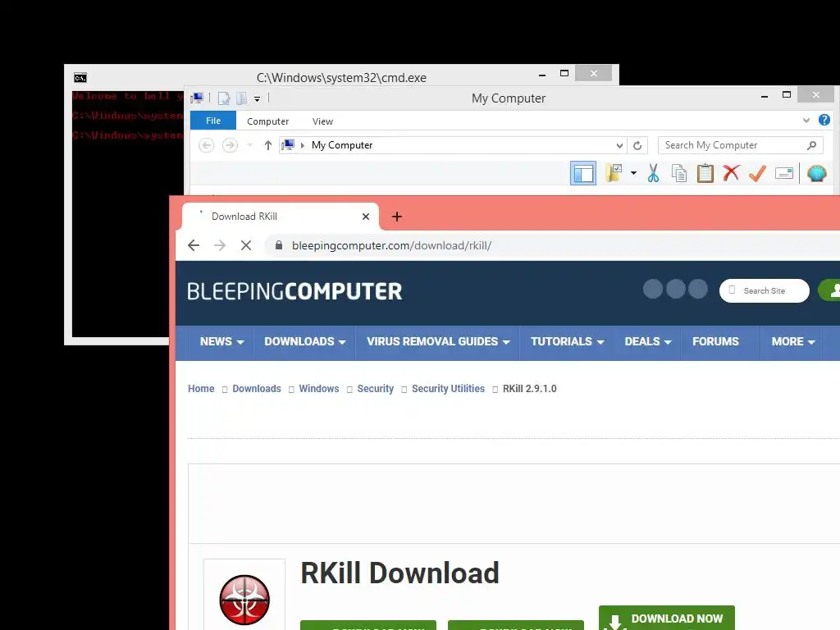Image resolution: width=840 pixels, height=630 pixels.
Task: Click the rename field toolbar icon
Action: pos(783,173)
